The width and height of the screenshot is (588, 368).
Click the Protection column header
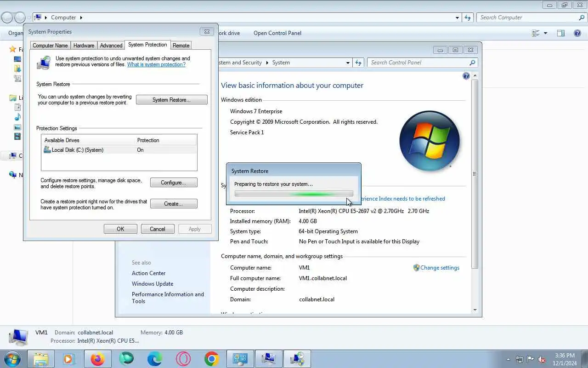[165, 140]
